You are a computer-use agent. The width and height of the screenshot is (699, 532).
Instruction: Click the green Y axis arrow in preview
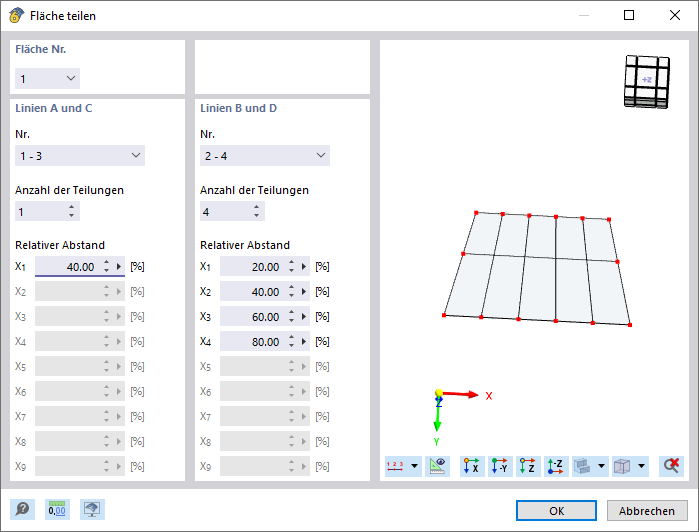pos(437,415)
